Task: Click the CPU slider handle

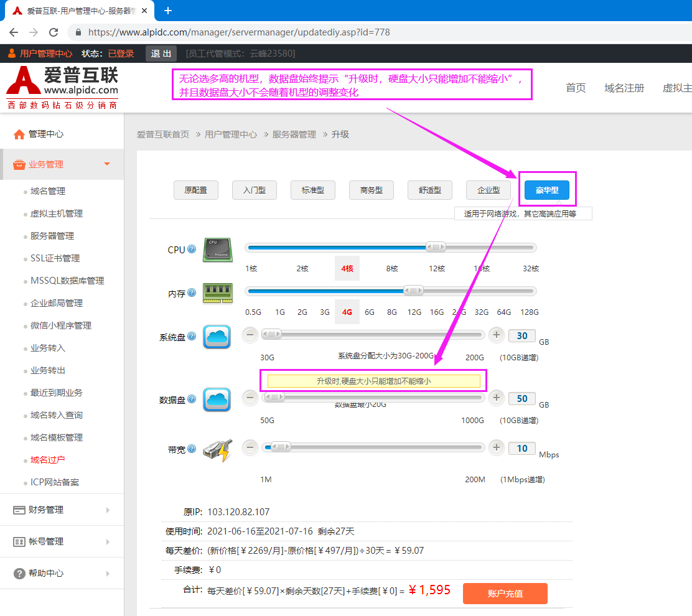Action: (436, 247)
